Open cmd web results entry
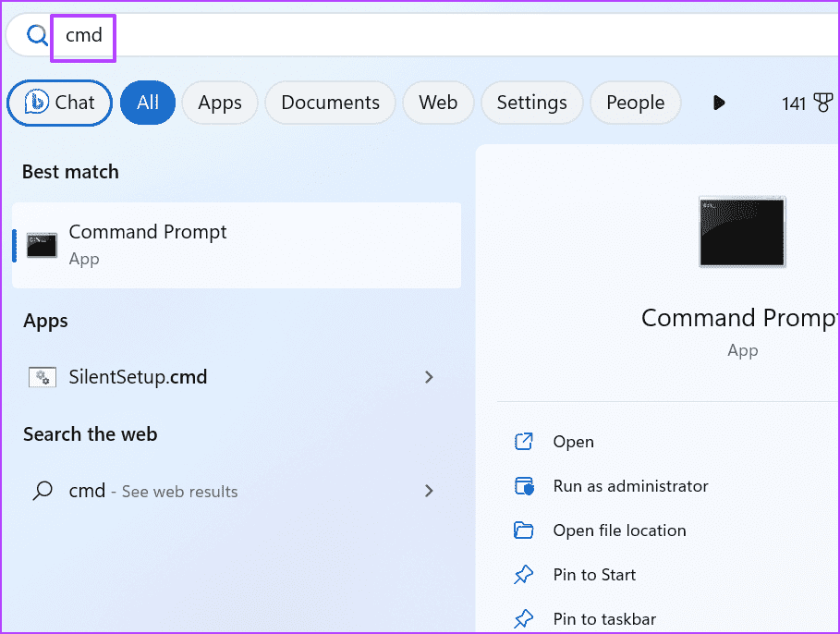This screenshot has width=840, height=634. click(x=237, y=491)
